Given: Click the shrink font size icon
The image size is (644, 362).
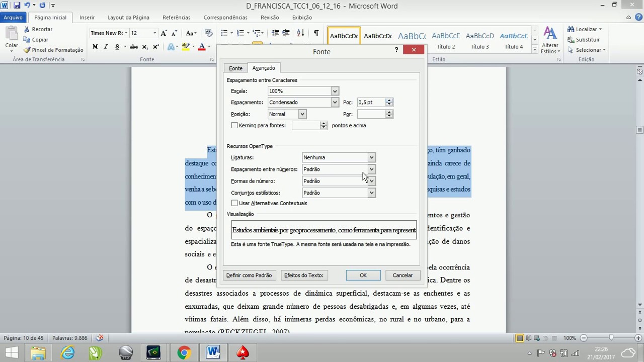Looking at the screenshot, I should [174, 33].
